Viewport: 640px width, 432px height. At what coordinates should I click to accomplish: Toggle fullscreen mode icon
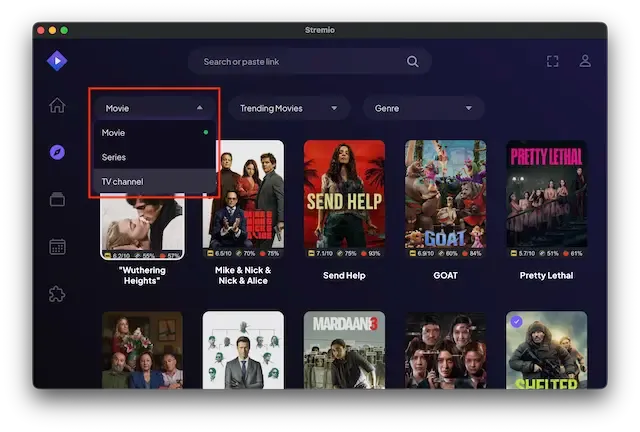[552, 61]
